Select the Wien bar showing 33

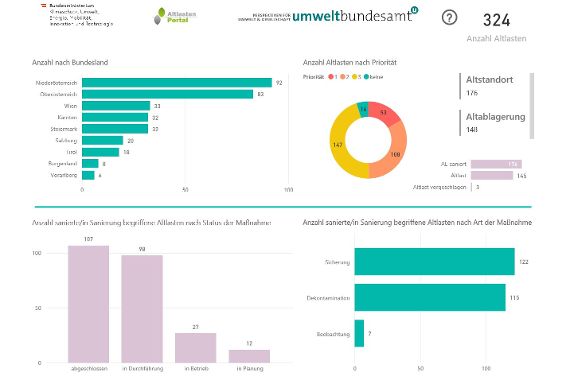click(x=116, y=106)
